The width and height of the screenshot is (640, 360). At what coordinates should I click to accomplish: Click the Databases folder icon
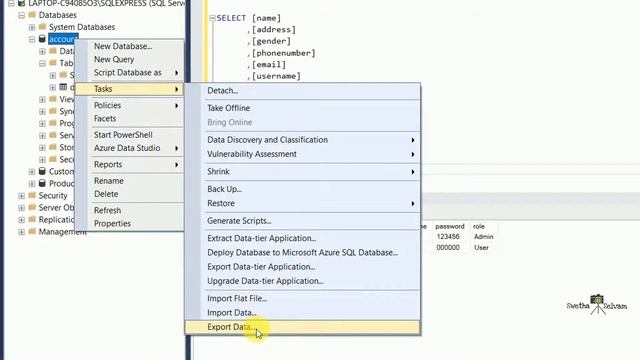click(x=32, y=15)
